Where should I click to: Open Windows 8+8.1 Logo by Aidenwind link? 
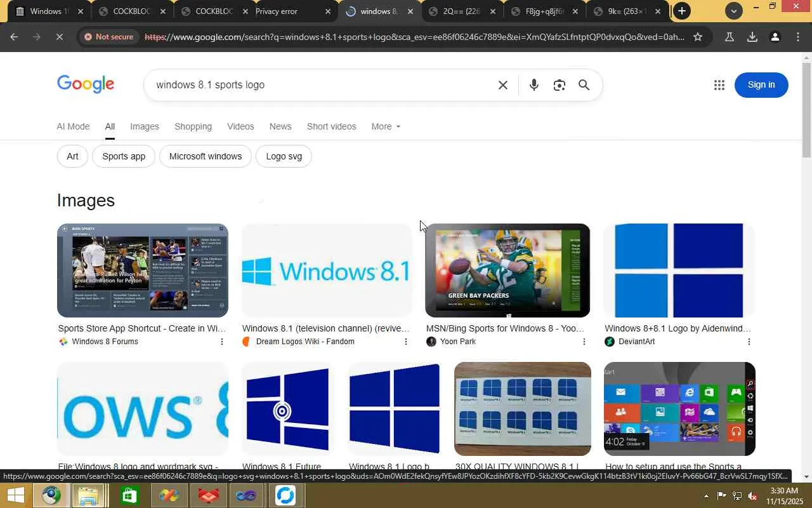point(678,328)
